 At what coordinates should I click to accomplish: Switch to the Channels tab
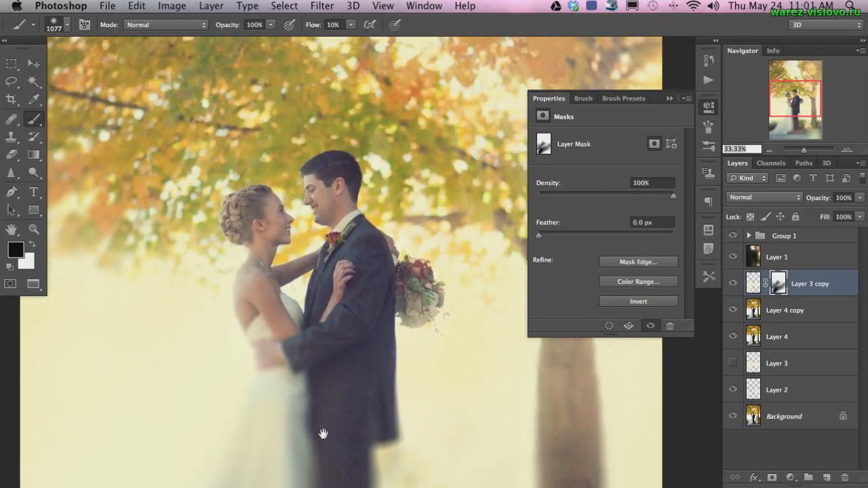[770, 163]
